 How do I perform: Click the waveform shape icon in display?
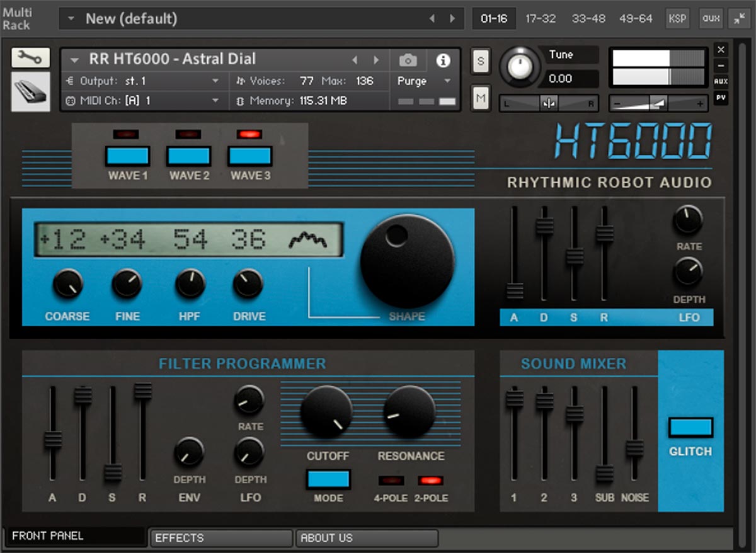pos(308,240)
